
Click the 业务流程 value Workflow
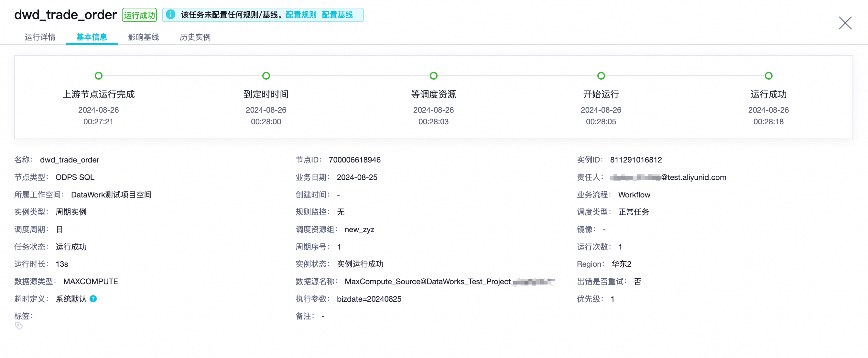634,195
